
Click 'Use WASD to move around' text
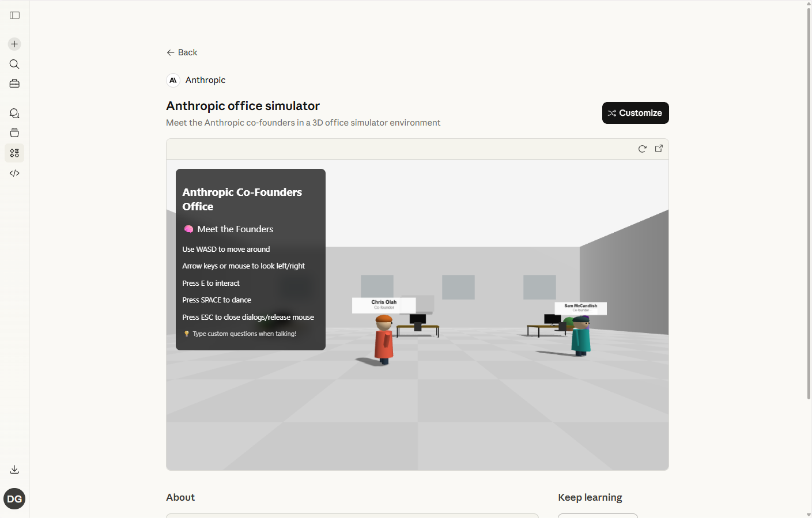click(x=226, y=249)
